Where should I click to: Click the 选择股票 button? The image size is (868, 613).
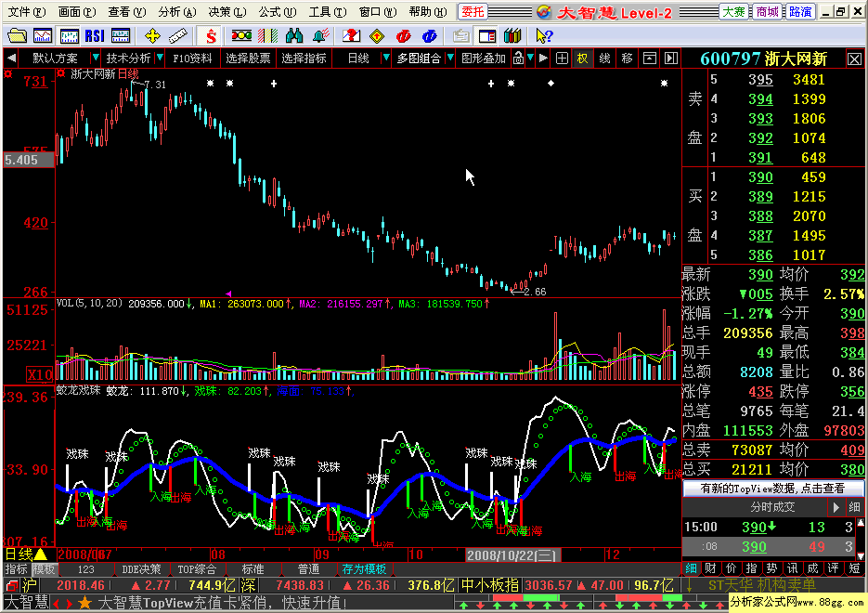[248, 58]
